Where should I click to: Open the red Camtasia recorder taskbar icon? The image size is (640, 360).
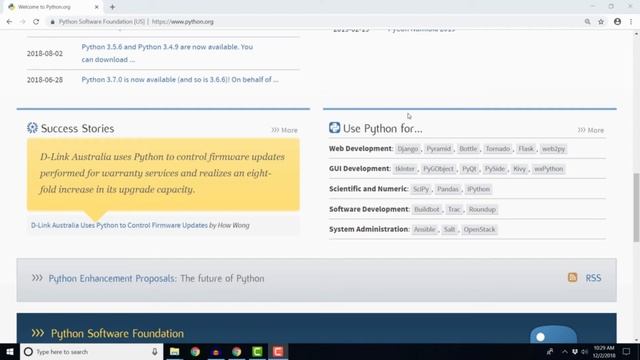click(278, 351)
